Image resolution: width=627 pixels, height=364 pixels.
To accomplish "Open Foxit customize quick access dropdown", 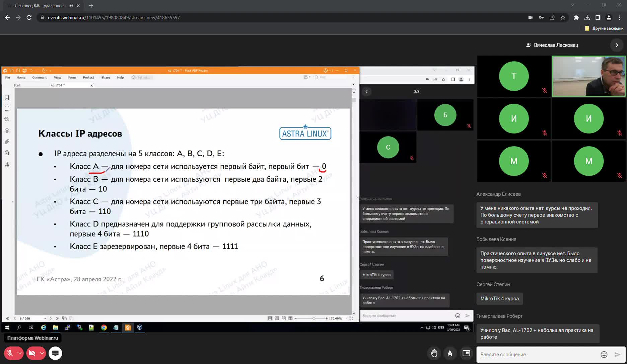I will pos(50,71).
